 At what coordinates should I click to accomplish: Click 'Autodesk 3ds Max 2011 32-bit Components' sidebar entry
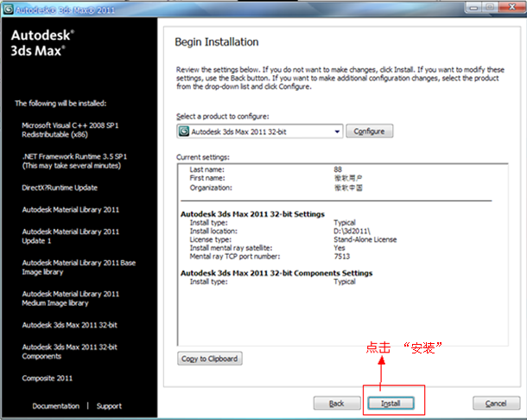point(70,352)
